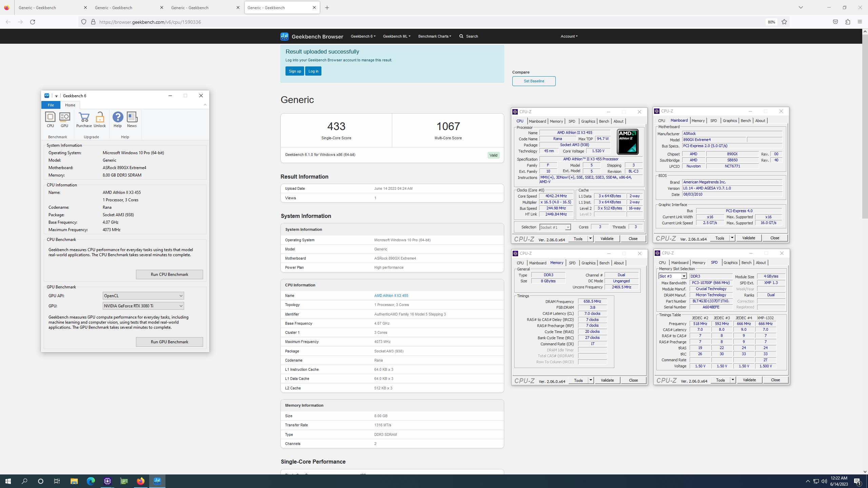Open the GPU API OpenCL dropdown
Image resolution: width=868 pixels, height=488 pixels.
[x=143, y=296]
